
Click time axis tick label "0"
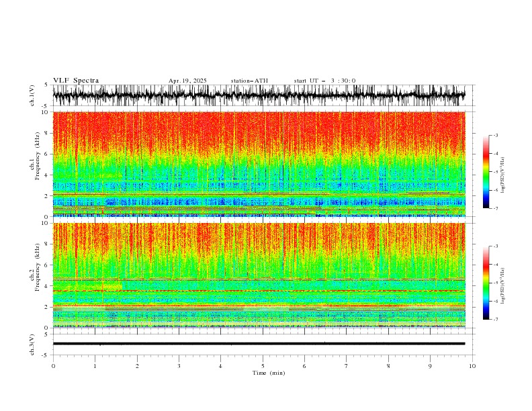[x=53, y=366]
